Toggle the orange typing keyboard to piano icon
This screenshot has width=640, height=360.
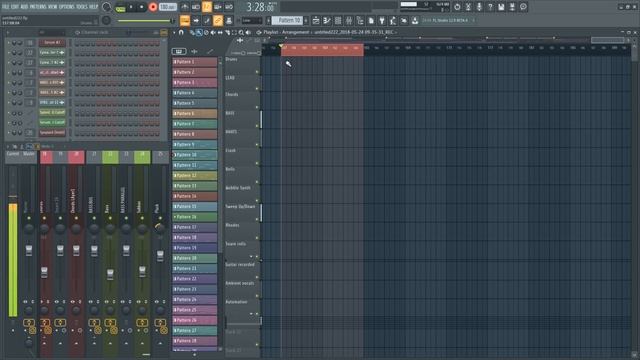point(184,20)
